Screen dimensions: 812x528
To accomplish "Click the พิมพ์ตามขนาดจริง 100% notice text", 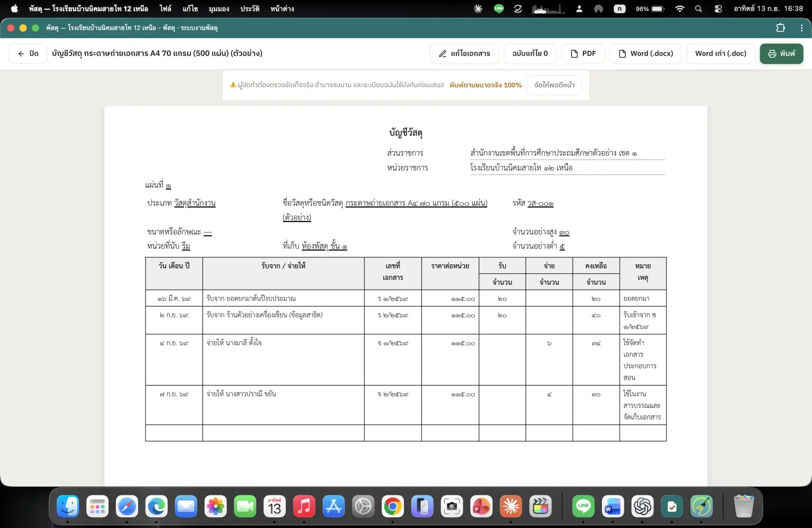I will [486, 85].
